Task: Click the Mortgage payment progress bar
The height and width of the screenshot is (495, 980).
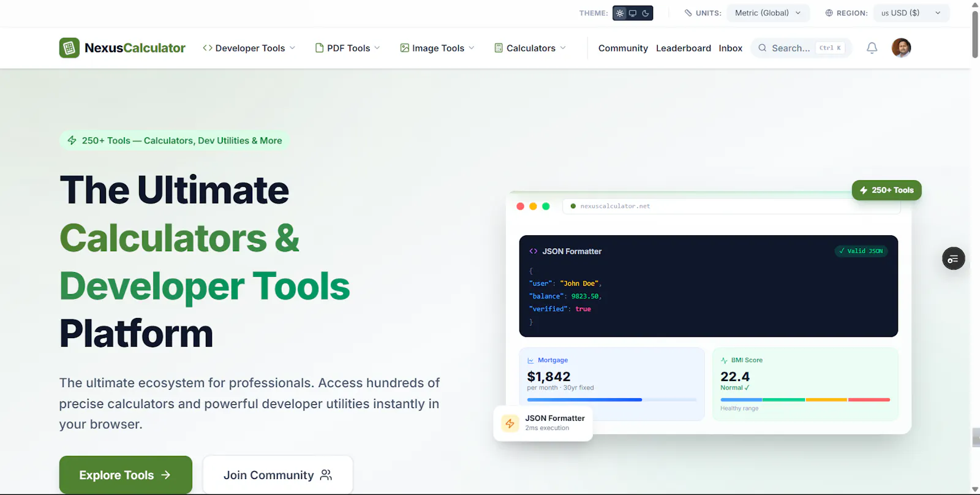Action: [x=612, y=400]
